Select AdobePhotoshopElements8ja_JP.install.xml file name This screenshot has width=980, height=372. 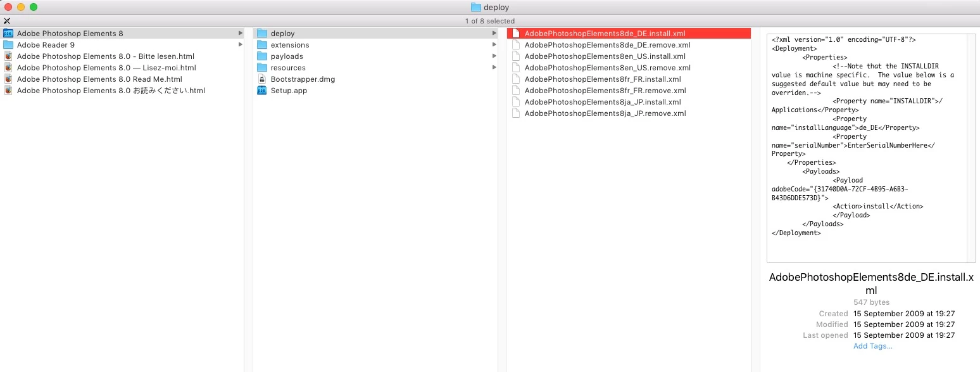point(603,102)
